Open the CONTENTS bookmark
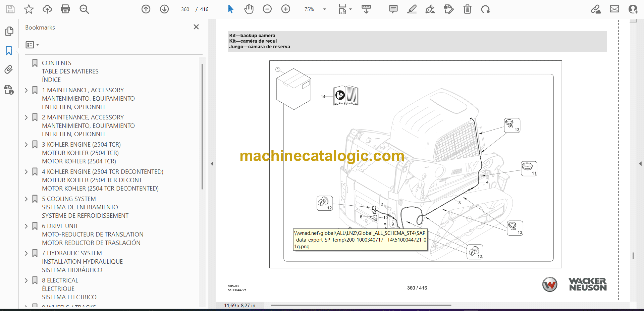 click(x=56, y=63)
